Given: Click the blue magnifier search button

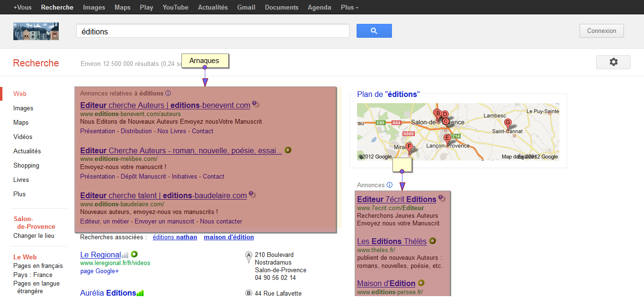Looking at the screenshot, I should pos(374,31).
